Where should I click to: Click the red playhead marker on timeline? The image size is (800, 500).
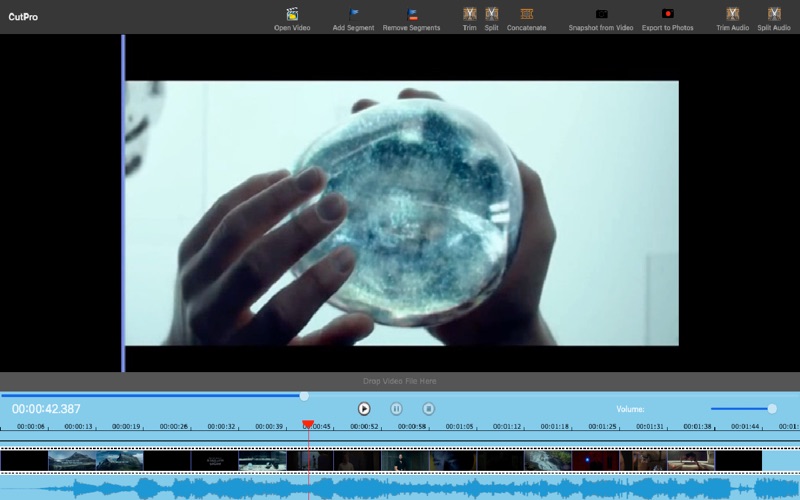(308, 424)
